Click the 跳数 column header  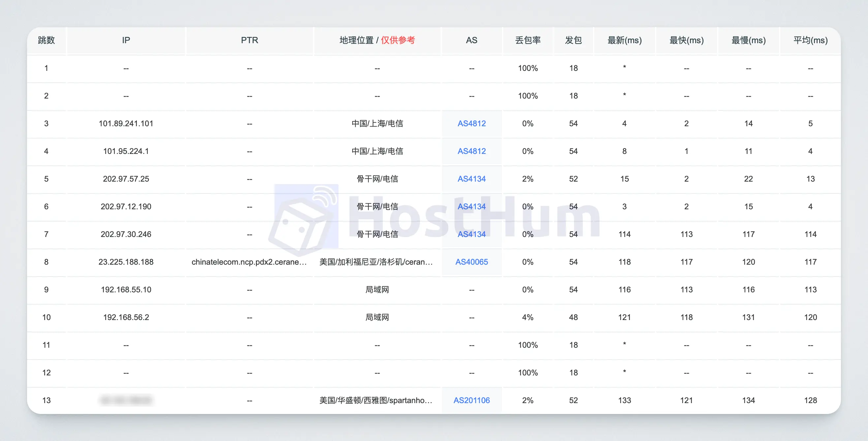click(46, 41)
